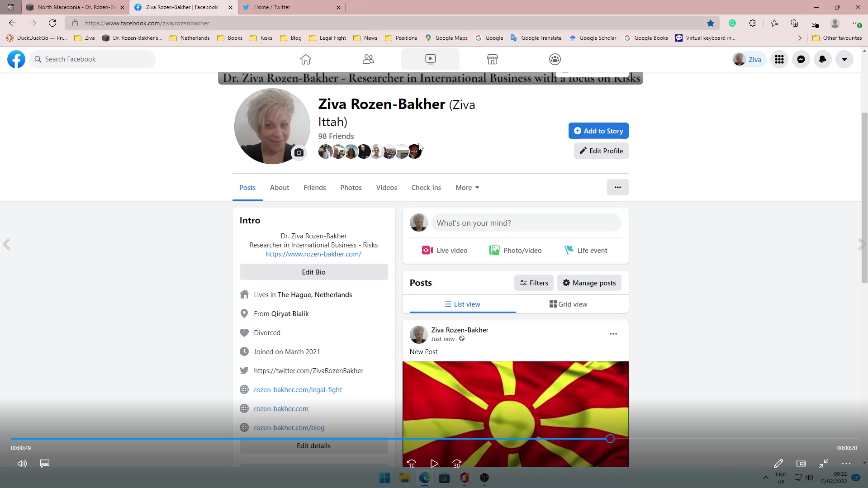Skip forward 30 seconds
The image size is (868, 488).
[457, 464]
